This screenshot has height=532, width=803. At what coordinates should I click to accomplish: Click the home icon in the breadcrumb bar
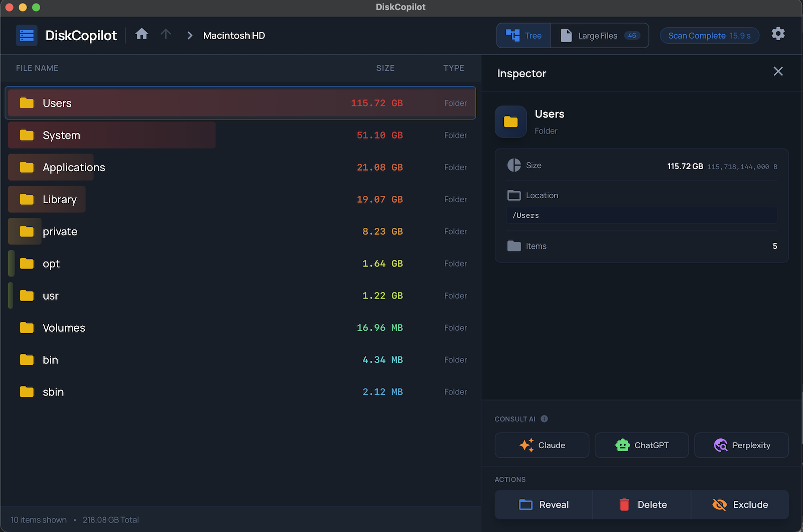[142, 34]
